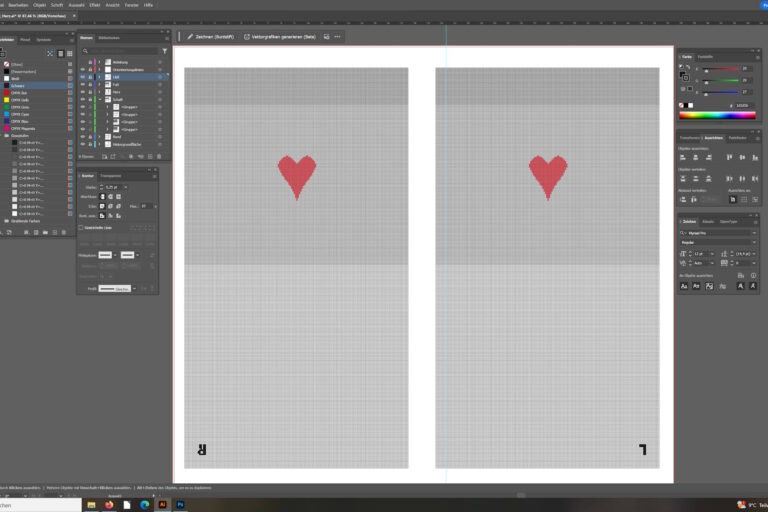
Task: Expand the Bund layer
Action: (100, 137)
